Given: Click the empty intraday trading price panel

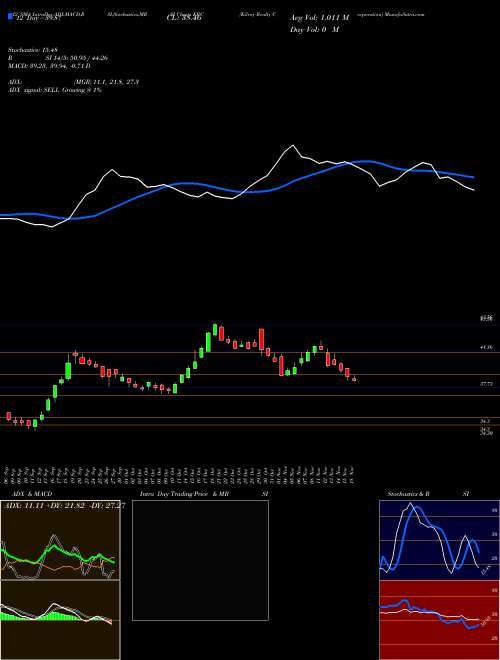Looking at the screenshot, I should click(200, 560).
